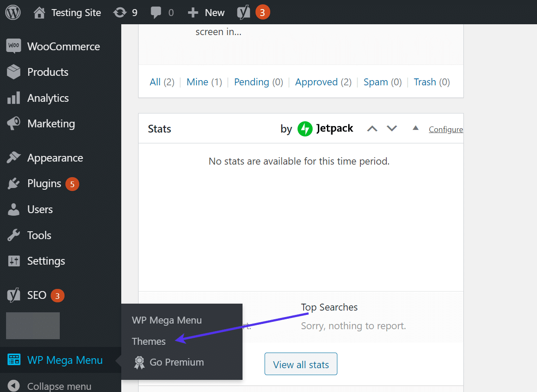This screenshot has width=537, height=392.
Task: Click Go Premium submenu entry
Action: pos(176,362)
